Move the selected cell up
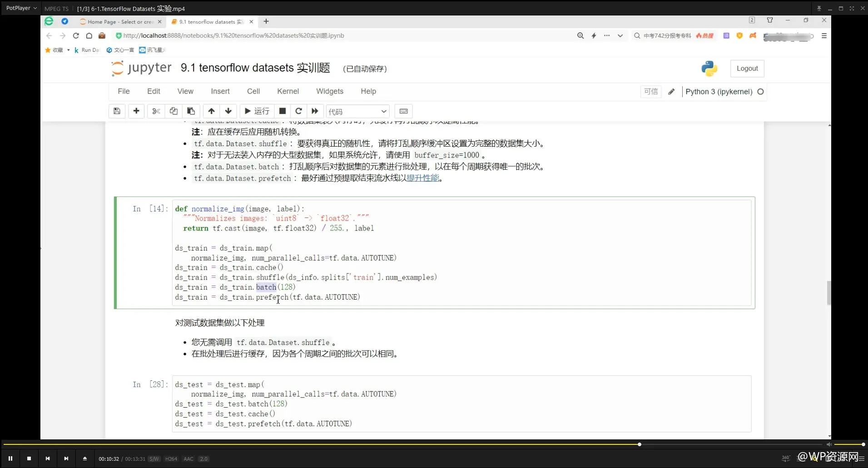868x468 pixels. pyautogui.click(x=211, y=111)
